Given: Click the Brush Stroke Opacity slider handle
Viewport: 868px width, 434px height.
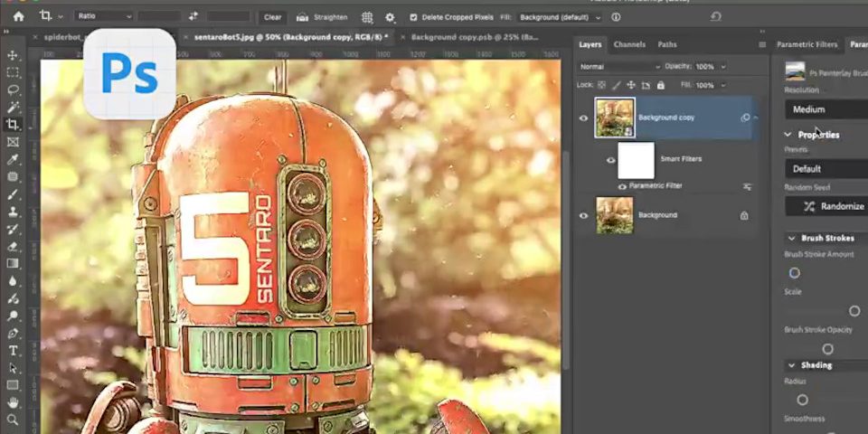Looking at the screenshot, I should (827, 349).
